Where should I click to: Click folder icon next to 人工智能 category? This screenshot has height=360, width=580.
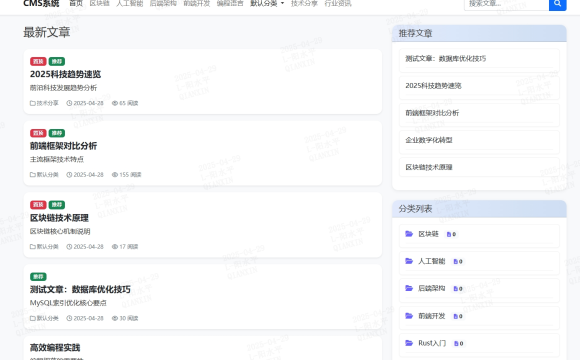click(x=409, y=261)
